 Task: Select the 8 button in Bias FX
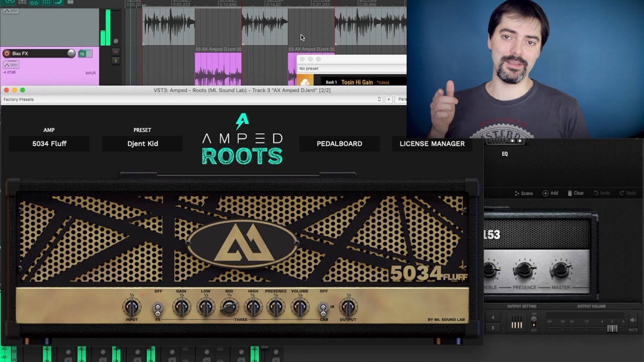point(493,328)
